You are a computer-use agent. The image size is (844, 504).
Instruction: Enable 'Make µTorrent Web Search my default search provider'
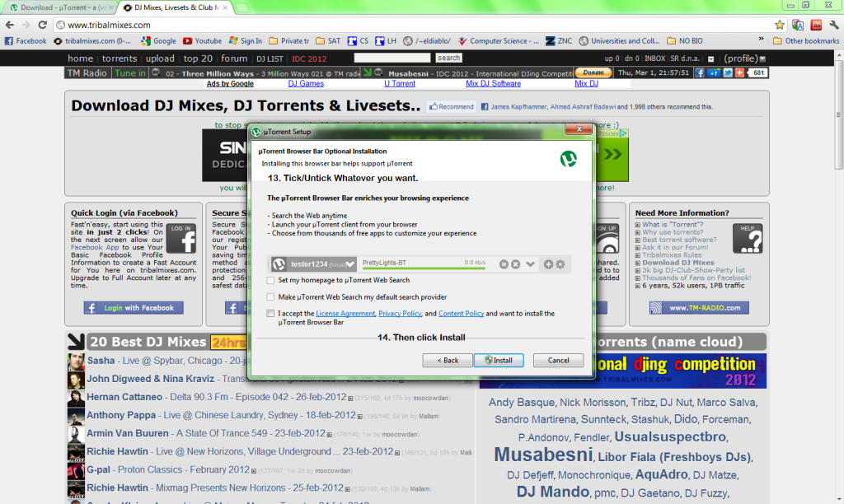[271, 296]
